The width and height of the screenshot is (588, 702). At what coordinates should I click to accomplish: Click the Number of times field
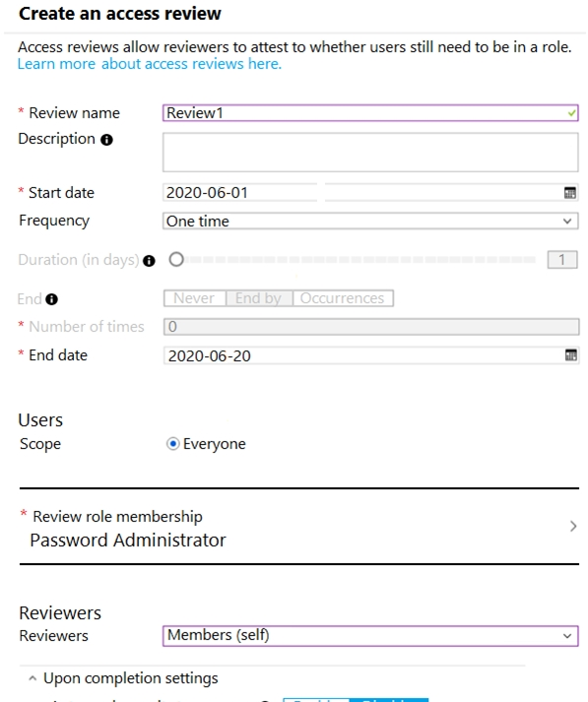(x=371, y=327)
